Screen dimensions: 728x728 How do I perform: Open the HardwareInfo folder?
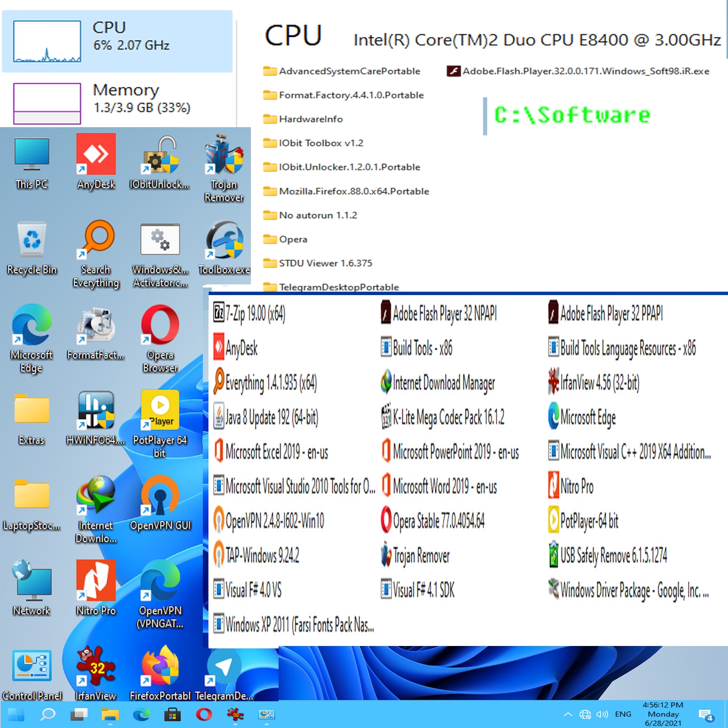click(x=303, y=119)
